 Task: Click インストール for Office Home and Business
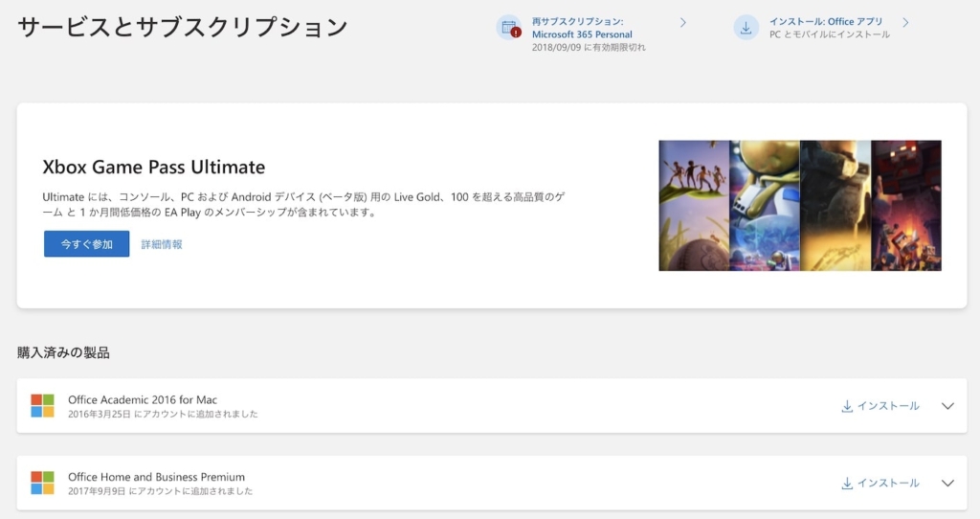pyautogui.click(x=880, y=483)
